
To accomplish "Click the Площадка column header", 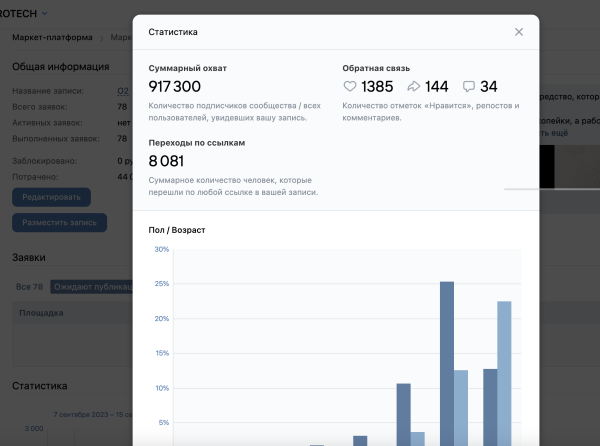I will pyautogui.click(x=40, y=313).
